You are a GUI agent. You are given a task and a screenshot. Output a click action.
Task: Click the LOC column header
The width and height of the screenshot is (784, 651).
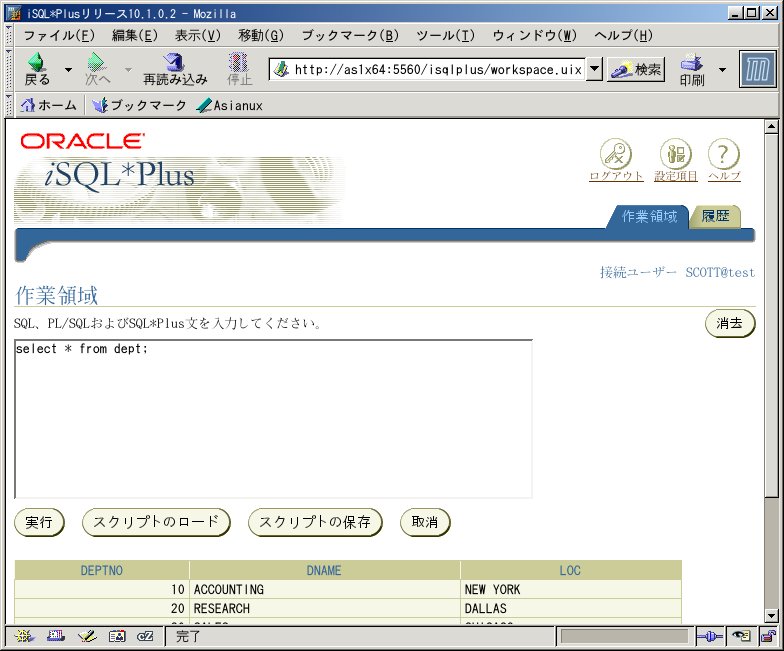(x=570, y=570)
